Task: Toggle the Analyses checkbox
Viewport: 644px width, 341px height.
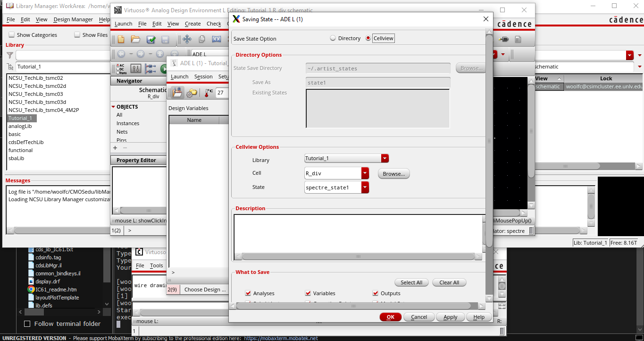Action: [248, 293]
